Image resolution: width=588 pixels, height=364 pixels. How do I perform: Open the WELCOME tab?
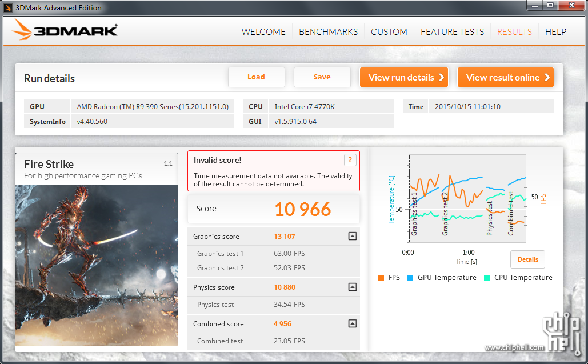click(x=263, y=32)
